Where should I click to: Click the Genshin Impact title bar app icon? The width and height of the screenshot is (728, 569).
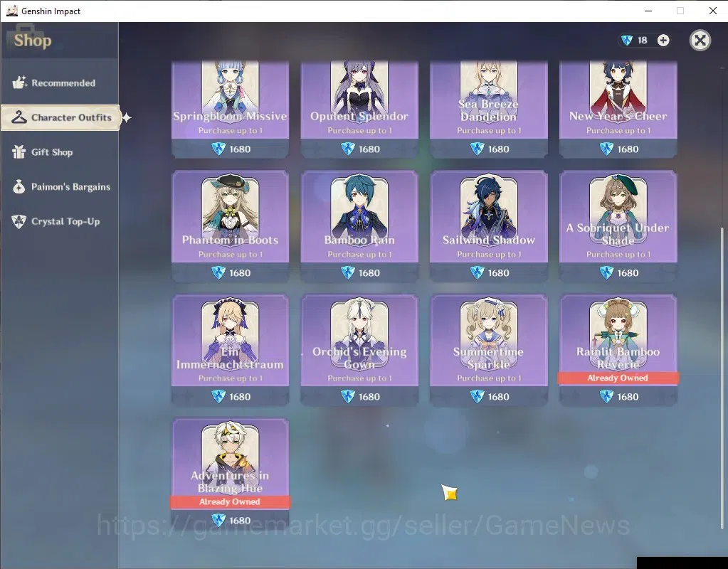[11, 11]
